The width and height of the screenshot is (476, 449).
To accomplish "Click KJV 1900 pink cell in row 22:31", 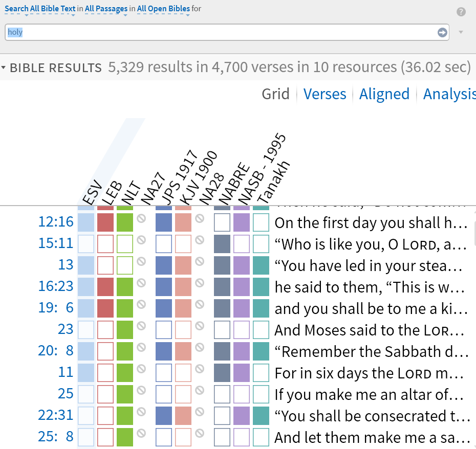I will [183, 416].
